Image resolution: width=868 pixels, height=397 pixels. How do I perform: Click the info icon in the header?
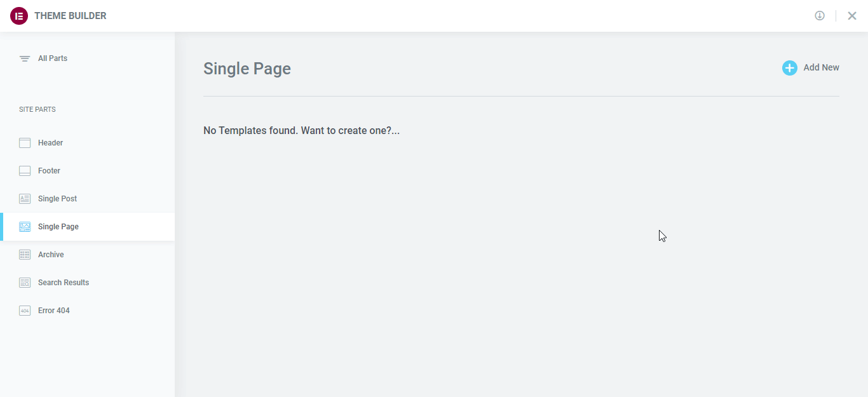(x=820, y=15)
